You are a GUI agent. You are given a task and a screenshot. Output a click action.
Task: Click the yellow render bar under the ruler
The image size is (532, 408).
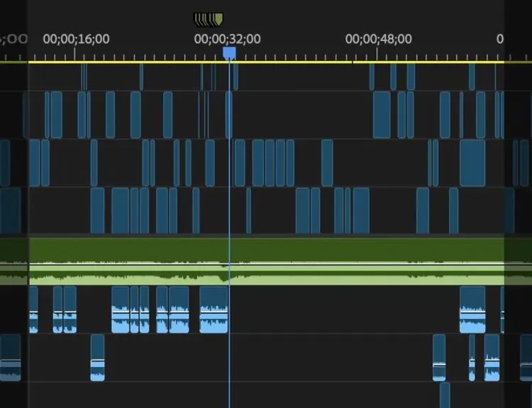tap(284, 62)
